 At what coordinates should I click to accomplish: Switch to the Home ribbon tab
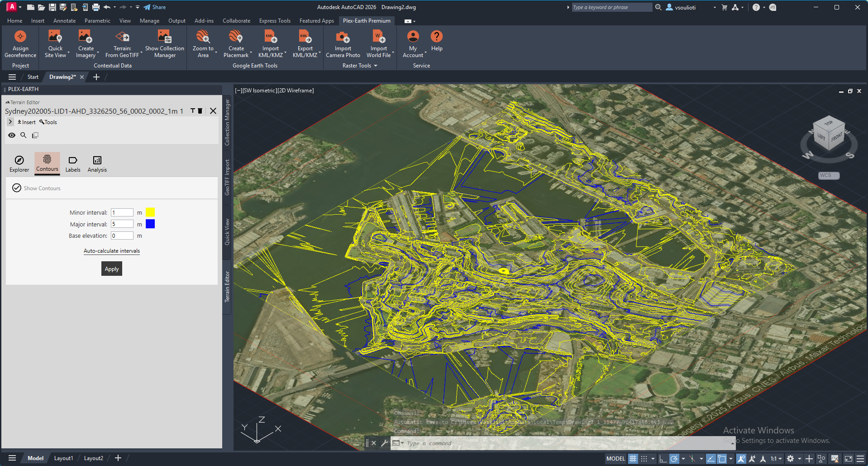pos(14,21)
